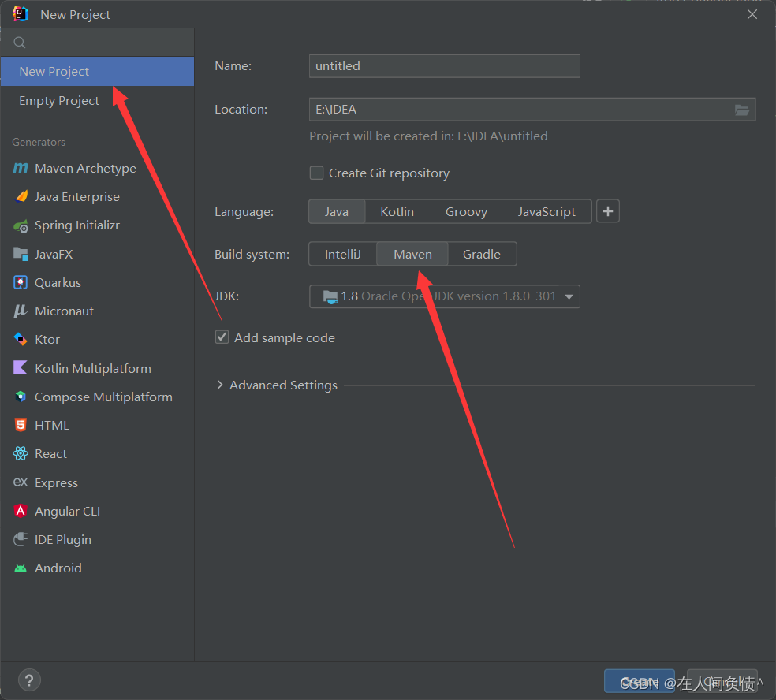Click the Spring Initializr leaf icon
Viewport: 776px width, 700px height.
[x=21, y=226]
